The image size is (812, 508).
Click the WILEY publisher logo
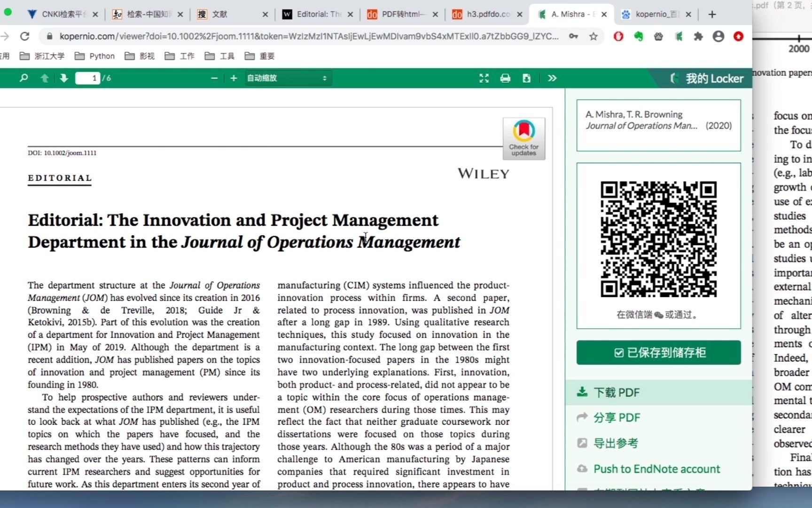coord(484,174)
